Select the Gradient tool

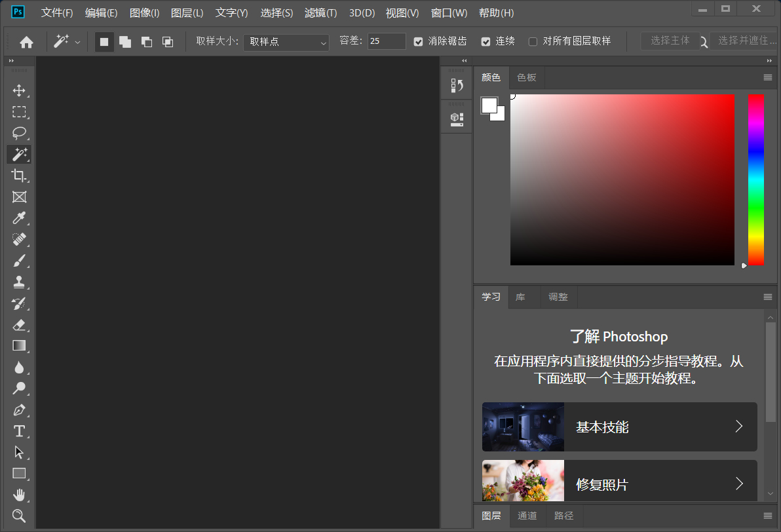20,346
